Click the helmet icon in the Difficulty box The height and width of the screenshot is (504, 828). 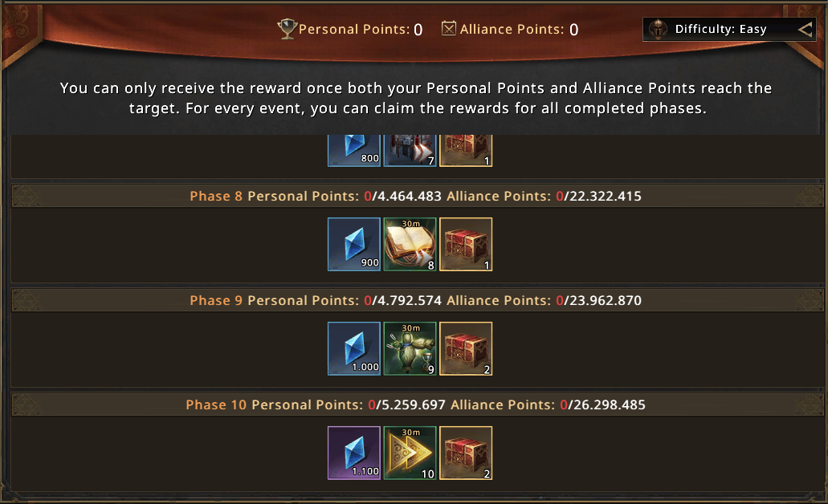click(x=659, y=30)
